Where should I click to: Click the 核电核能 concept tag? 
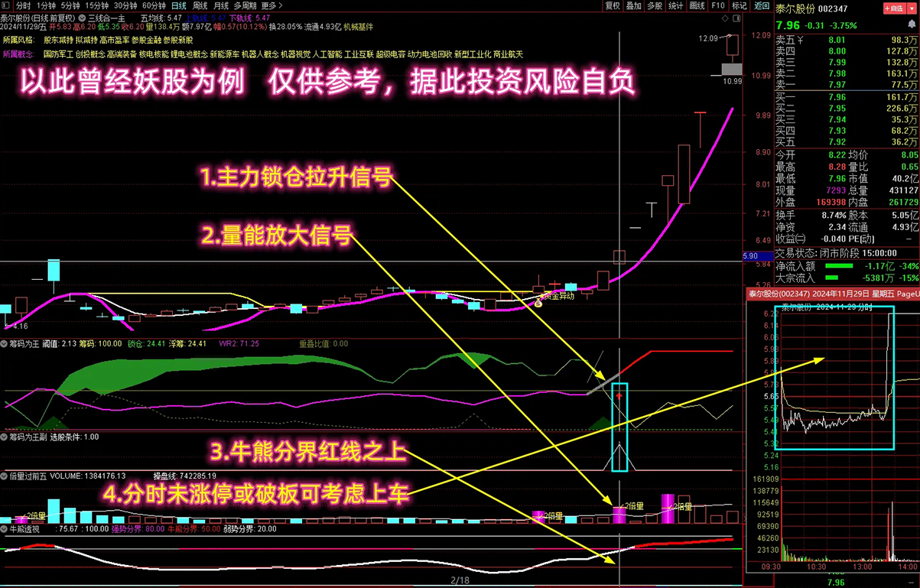point(154,54)
